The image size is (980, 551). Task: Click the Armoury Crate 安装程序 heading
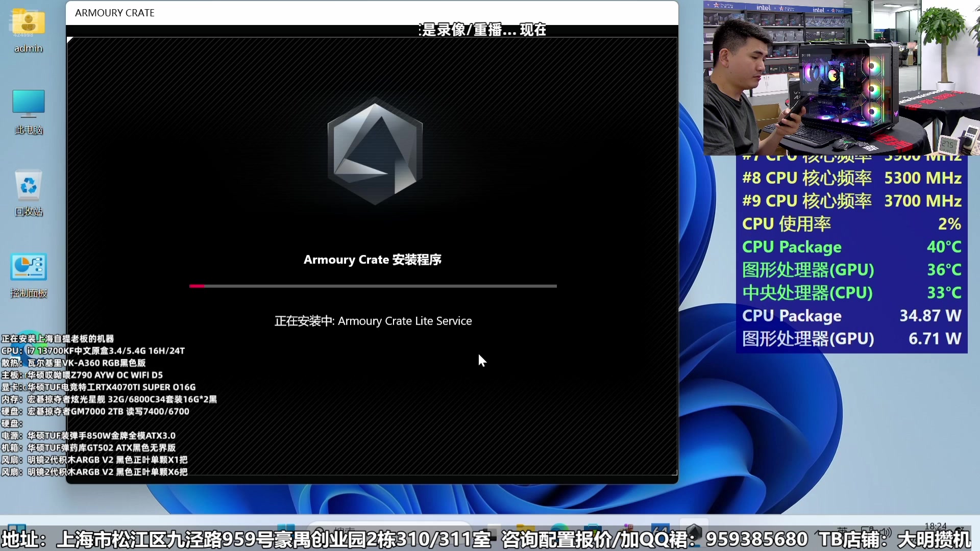[373, 260]
